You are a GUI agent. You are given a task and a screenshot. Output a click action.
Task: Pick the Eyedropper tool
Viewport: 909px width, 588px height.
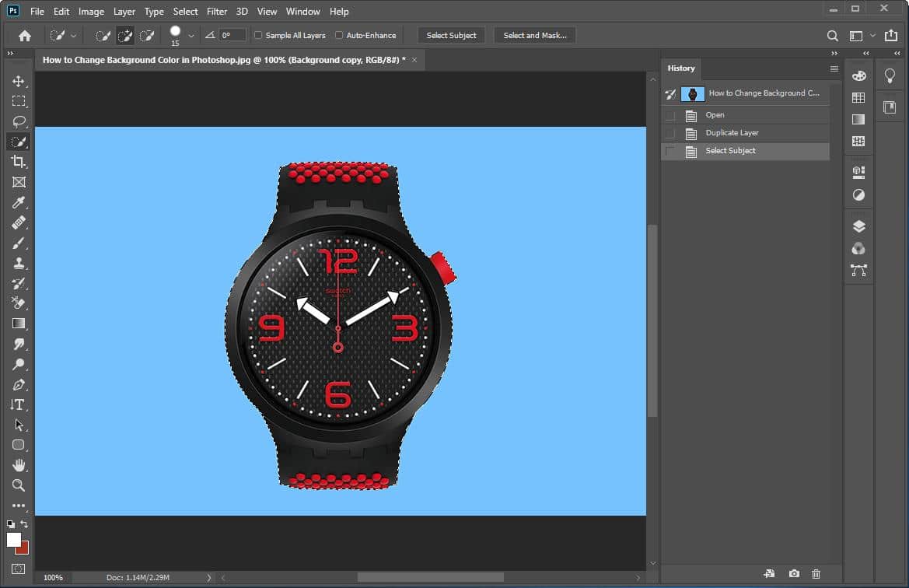(19, 202)
